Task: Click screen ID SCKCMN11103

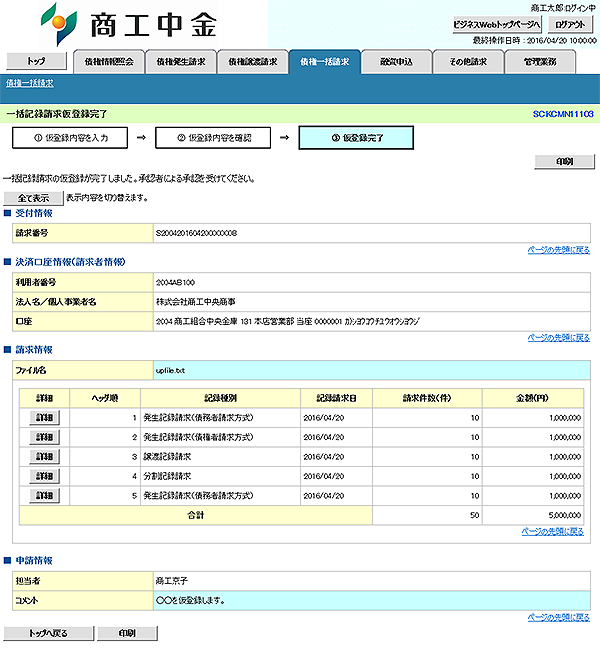Action: pyautogui.click(x=563, y=114)
